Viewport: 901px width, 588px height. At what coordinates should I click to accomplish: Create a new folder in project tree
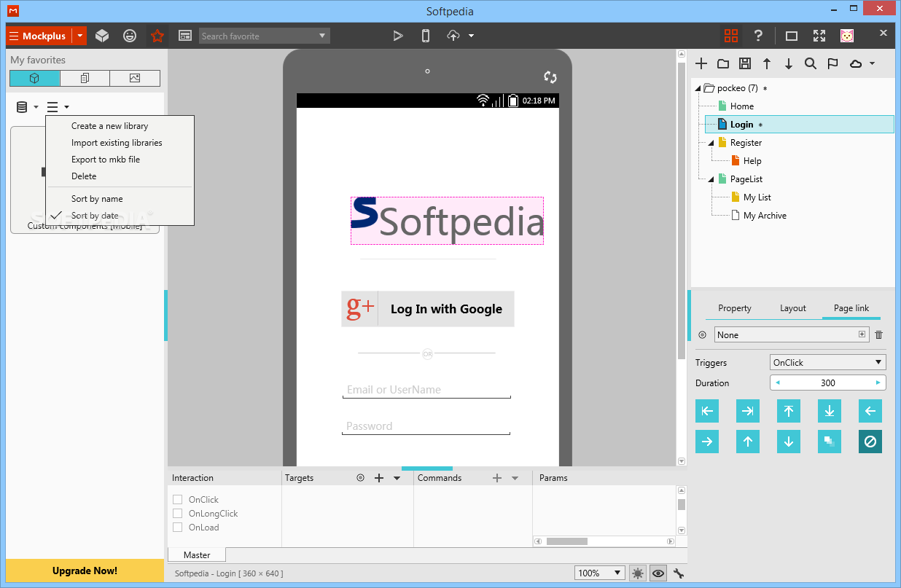723,64
